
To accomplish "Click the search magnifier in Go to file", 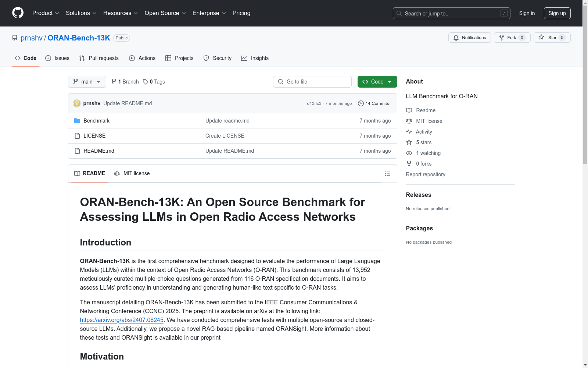I will [281, 82].
